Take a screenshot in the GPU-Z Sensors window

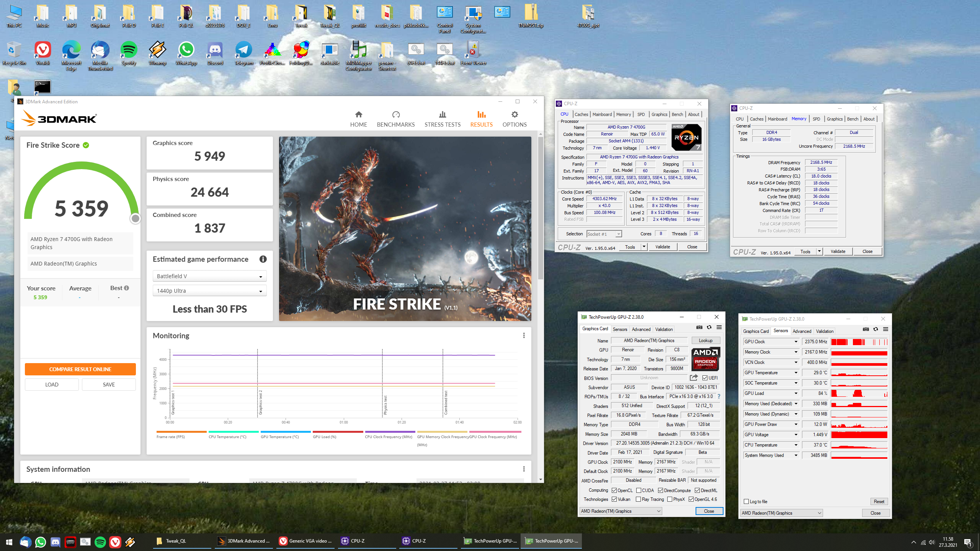pyautogui.click(x=866, y=329)
